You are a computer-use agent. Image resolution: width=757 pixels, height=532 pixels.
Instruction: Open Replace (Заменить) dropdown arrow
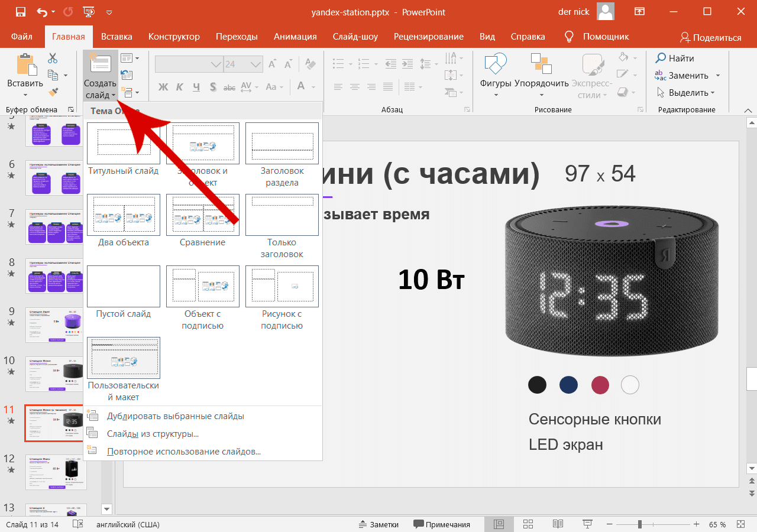point(718,76)
